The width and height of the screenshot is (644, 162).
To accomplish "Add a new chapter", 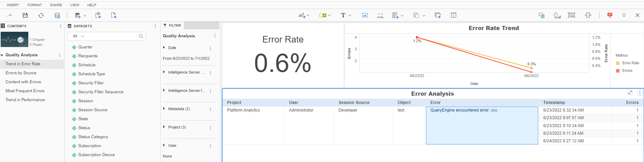I will (x=98, y=15).
